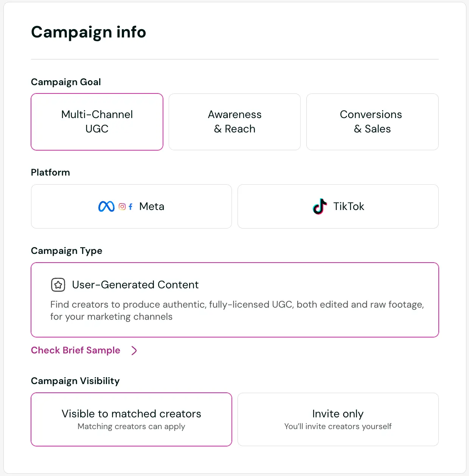Select the User-Generated Content campaign type
The image size is (469, 476).
coord(234,300)
